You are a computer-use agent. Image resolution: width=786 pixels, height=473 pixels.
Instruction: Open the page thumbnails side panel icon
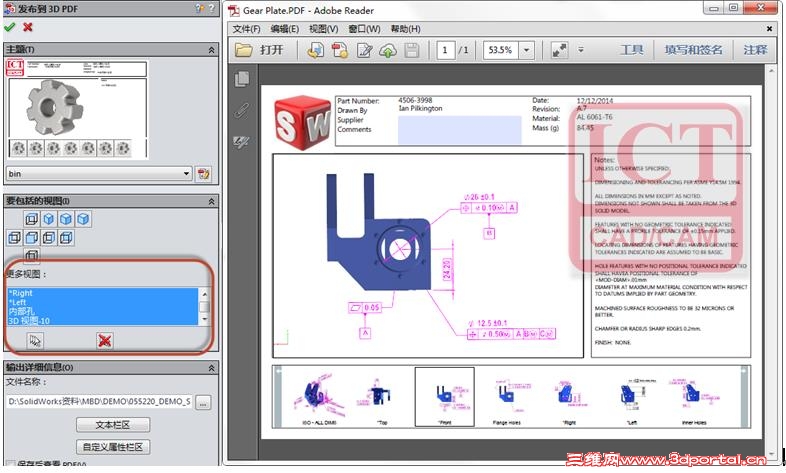click(242, 79)
